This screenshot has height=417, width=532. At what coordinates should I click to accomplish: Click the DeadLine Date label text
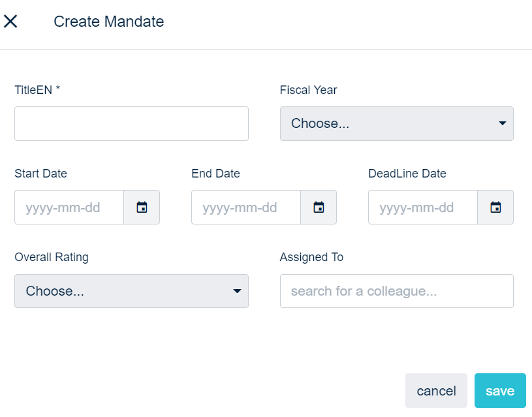407,174
